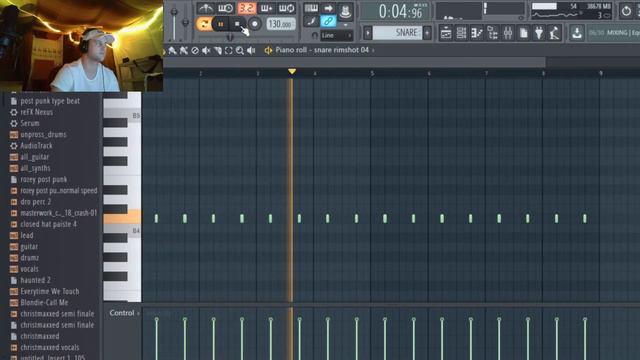Viewport: 640px width, 360px height.
Task: Toggle loop recording button
Action: click(286, 8)
